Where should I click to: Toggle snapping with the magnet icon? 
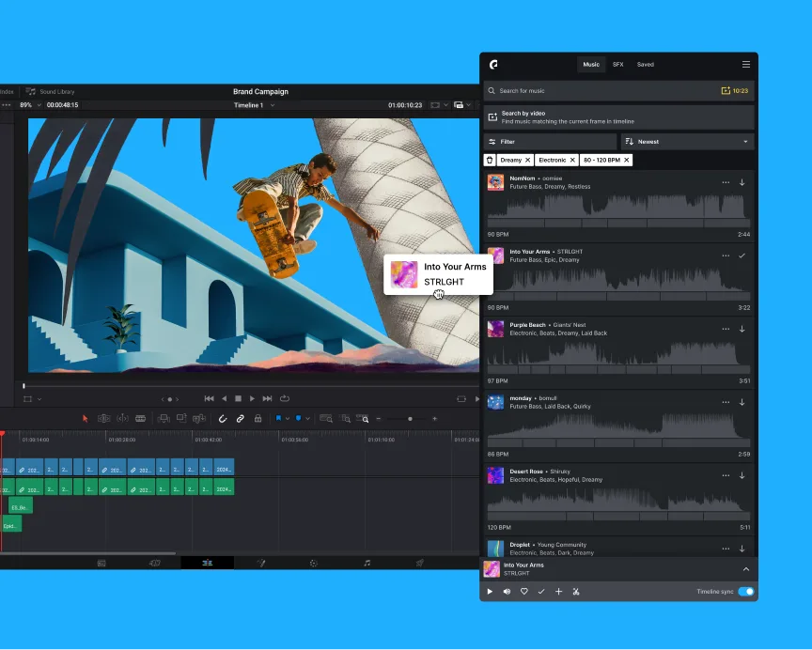(223, 418)
